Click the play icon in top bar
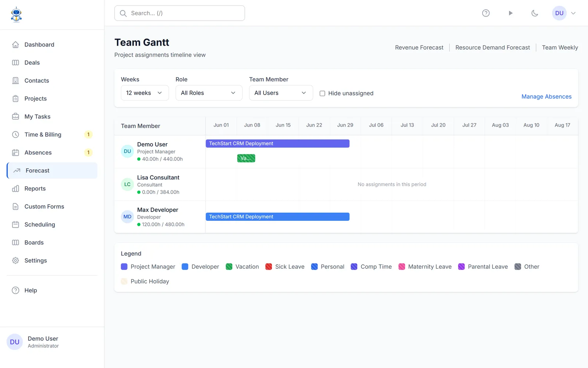 [x=510, y=13]
